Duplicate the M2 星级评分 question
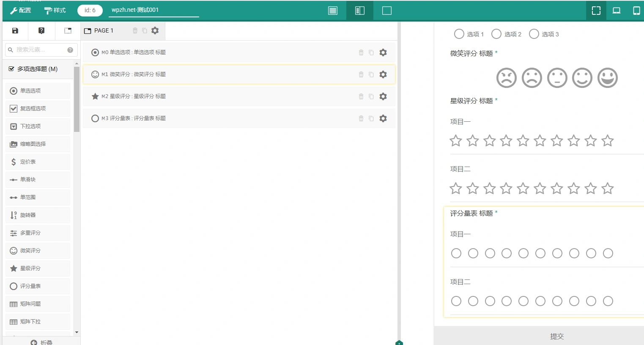 point(371,96)
